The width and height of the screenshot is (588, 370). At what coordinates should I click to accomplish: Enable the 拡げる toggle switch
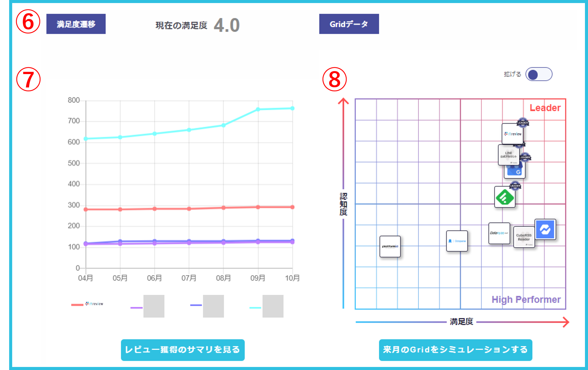(x=539, y=74)
